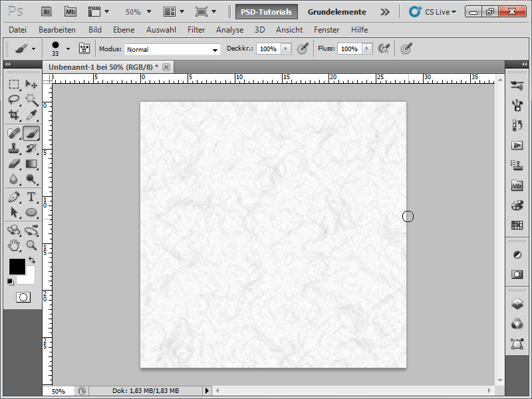The image size is (532, 399).
Task: Open the brush preset picker arrow
Action: (68, 49)
